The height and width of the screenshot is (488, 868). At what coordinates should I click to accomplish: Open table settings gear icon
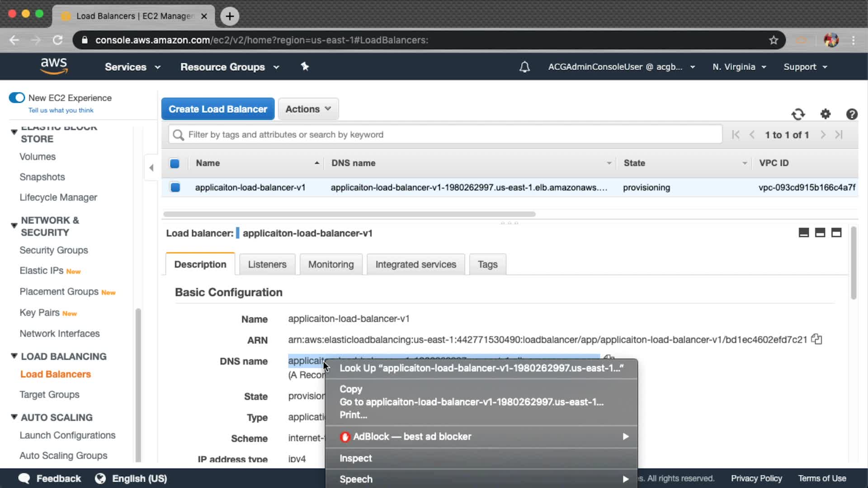pyautogui.click(x=826, y=114)
